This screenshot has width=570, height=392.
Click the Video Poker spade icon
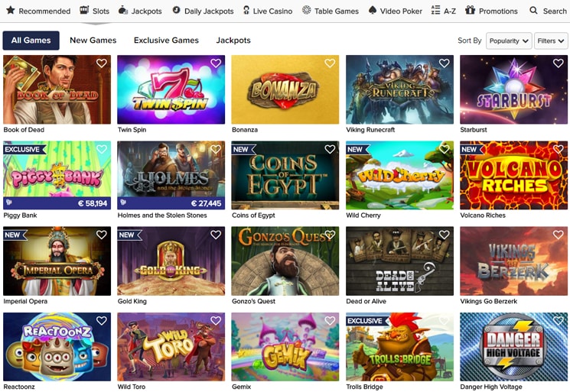click(x=373, y=10)
